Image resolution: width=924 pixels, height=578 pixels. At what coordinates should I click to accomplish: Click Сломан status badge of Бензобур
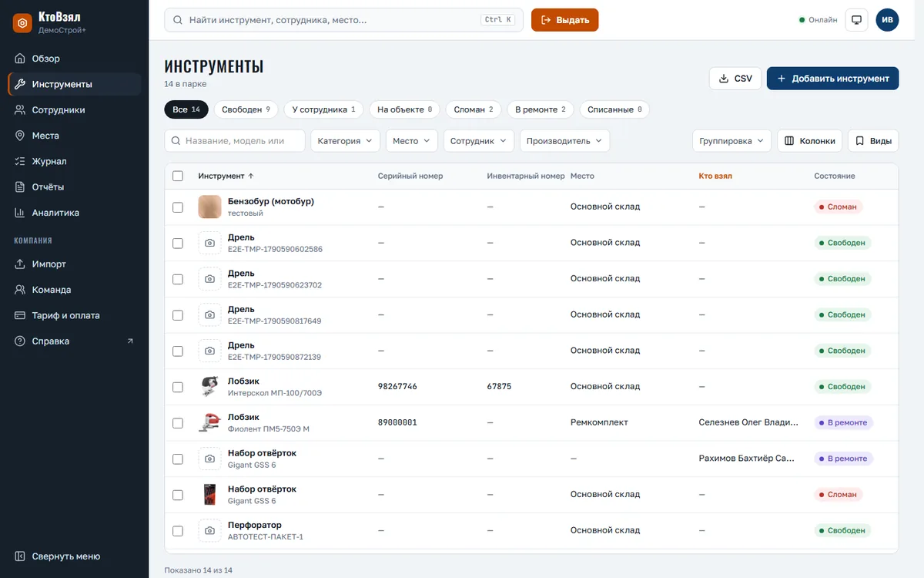(839, 207)
